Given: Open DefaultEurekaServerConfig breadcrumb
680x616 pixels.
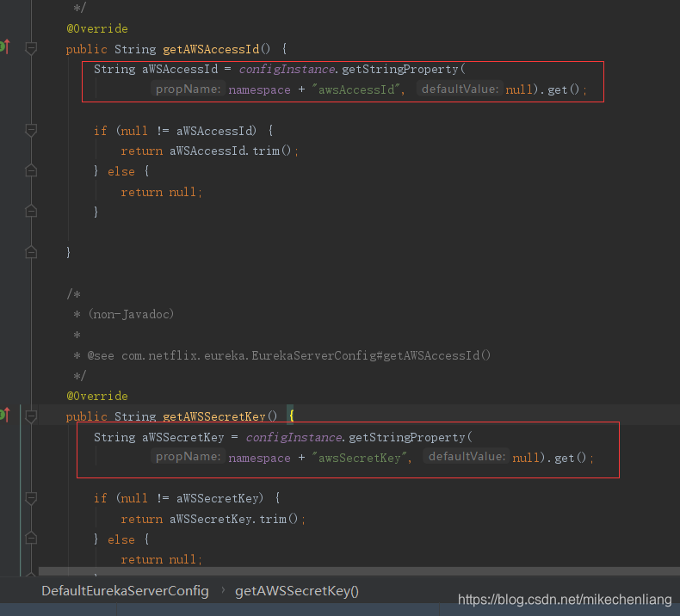Looking at the screenshot, I should coord(125,591).
